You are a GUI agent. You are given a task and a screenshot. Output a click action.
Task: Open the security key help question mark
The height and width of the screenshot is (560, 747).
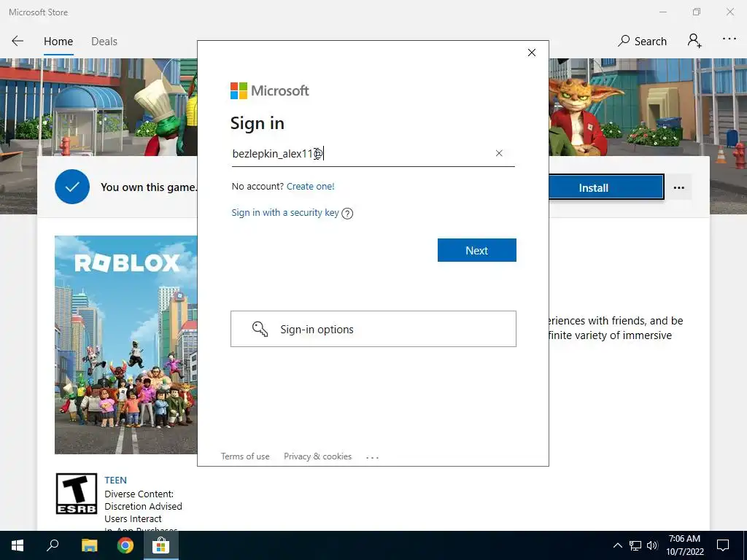pos(348,214)
